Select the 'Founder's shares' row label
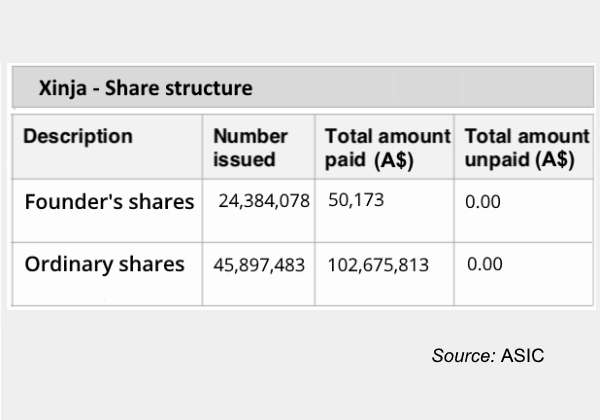Screen dimensions: 600x420 (109, 202)
